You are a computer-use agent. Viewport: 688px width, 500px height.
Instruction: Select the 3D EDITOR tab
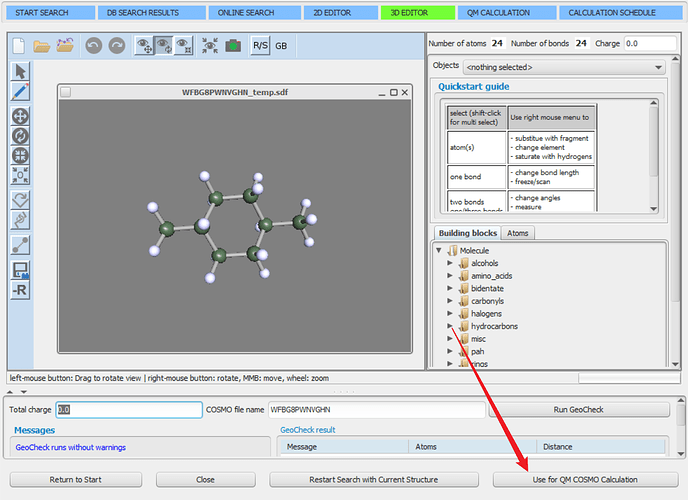point(418,13)
